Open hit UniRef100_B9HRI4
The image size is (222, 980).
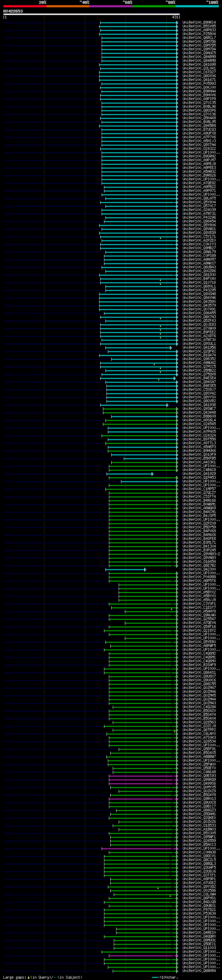[x=199, y=23]
